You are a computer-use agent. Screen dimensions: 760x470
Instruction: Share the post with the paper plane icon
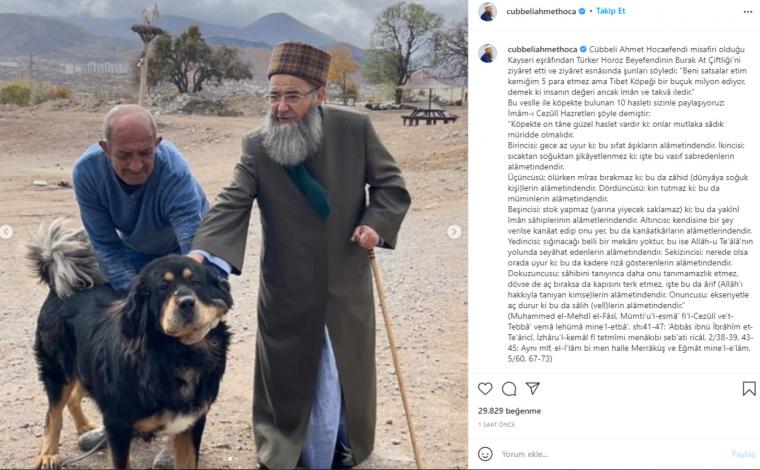(x=533, y=388)
